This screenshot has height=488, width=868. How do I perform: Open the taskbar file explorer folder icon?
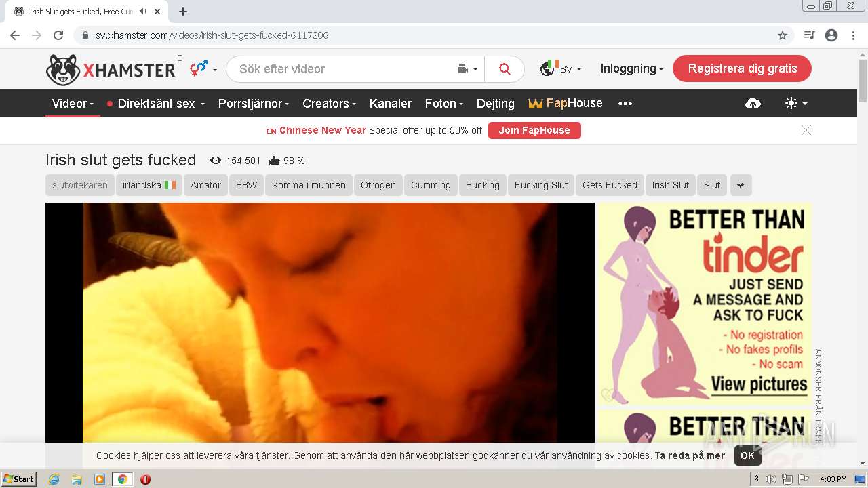tap(77, 479)
